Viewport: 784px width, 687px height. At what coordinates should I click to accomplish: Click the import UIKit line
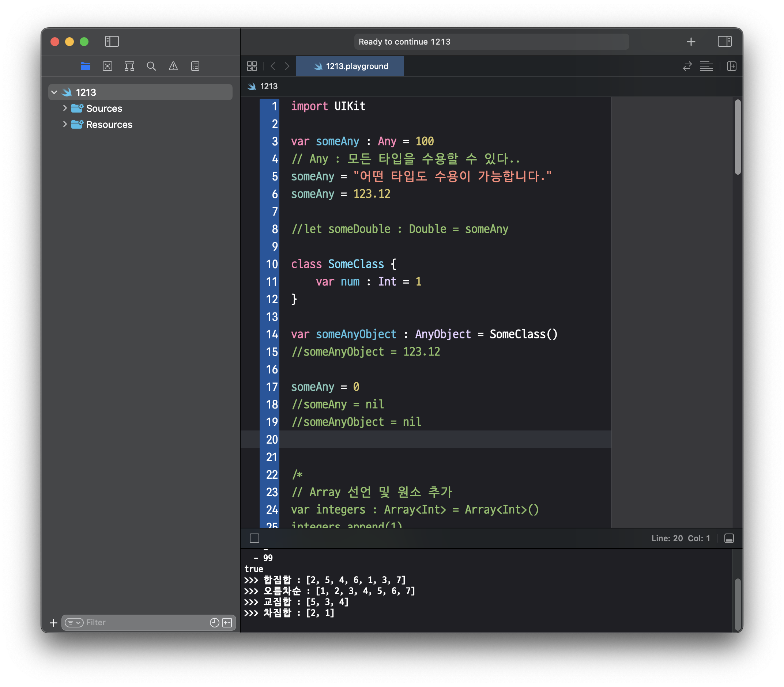[328, 106]
